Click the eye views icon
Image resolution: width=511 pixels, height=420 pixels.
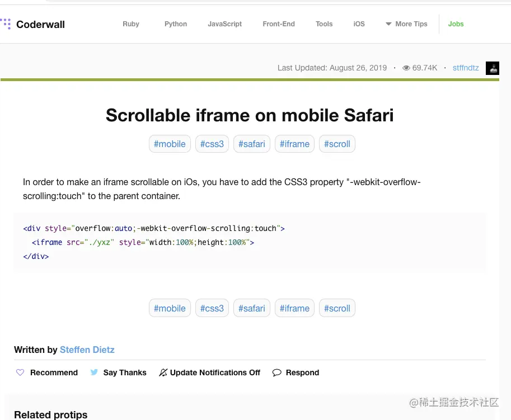406,68
